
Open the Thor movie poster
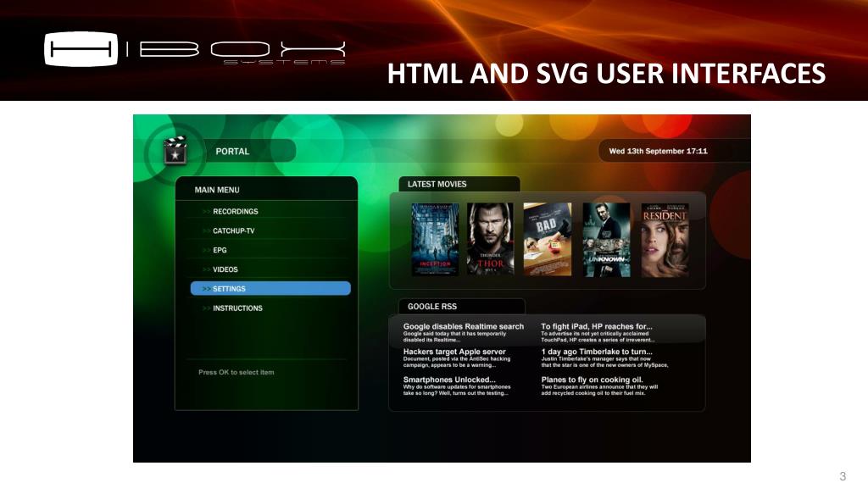click(x=491, y=239)
